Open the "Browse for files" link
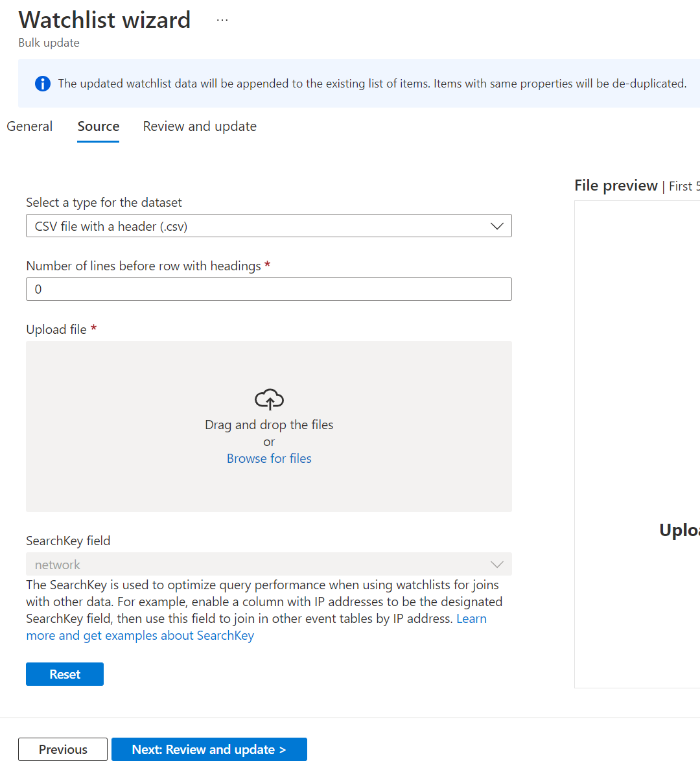The height and width of the screenshot is (772, 700). [268, 458]
